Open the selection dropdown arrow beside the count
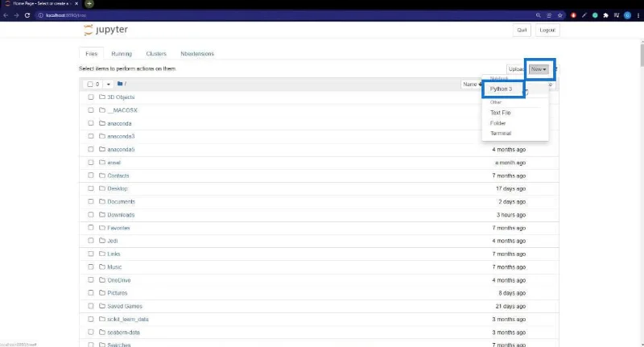 [108, 85]
